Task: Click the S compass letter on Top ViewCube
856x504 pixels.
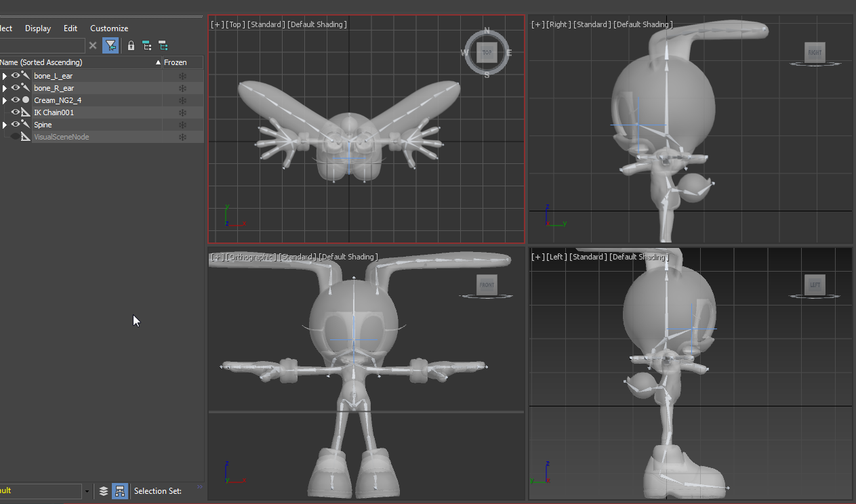Action: pyautogui.click(x=487, y=75)
